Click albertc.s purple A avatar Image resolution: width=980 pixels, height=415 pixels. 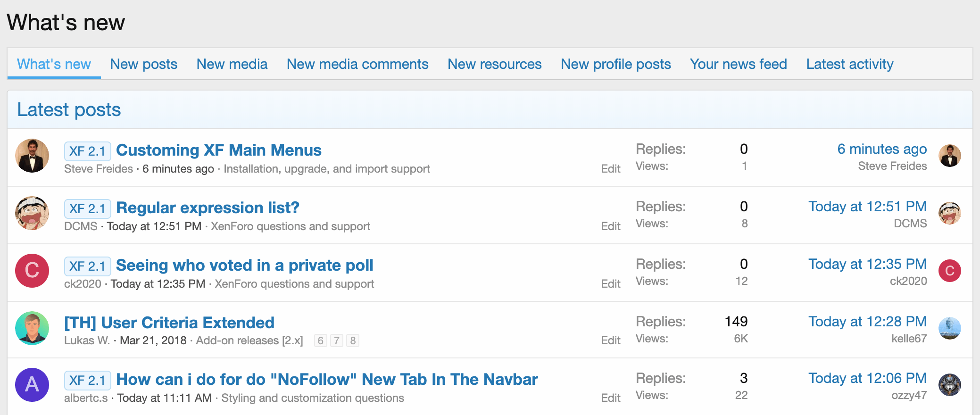32,385
